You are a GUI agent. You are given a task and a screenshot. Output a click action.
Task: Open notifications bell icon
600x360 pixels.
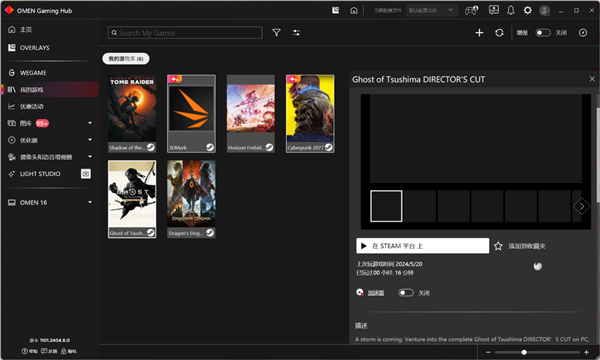click(510, 10)
